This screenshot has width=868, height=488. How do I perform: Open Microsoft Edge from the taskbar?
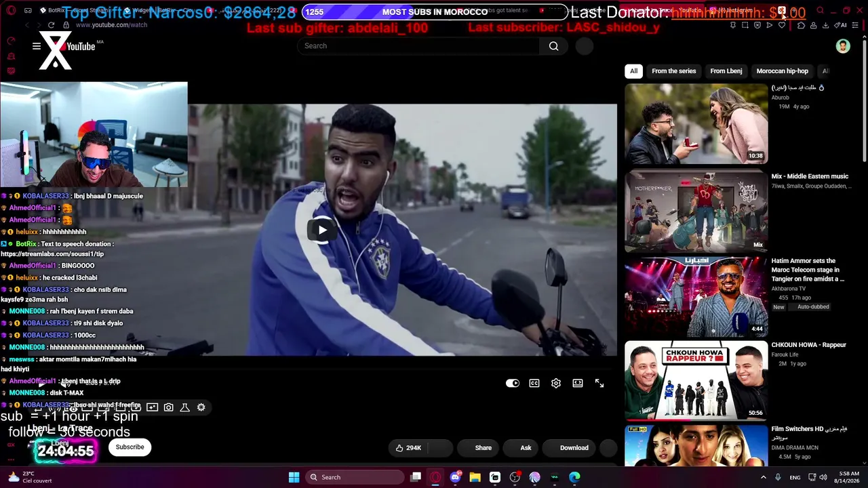(574, 477)
